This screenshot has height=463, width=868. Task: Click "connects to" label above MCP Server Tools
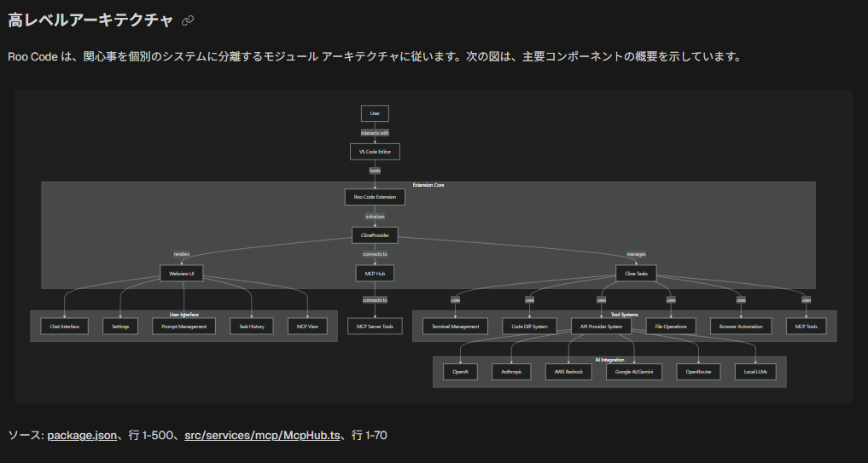point(375,300)
